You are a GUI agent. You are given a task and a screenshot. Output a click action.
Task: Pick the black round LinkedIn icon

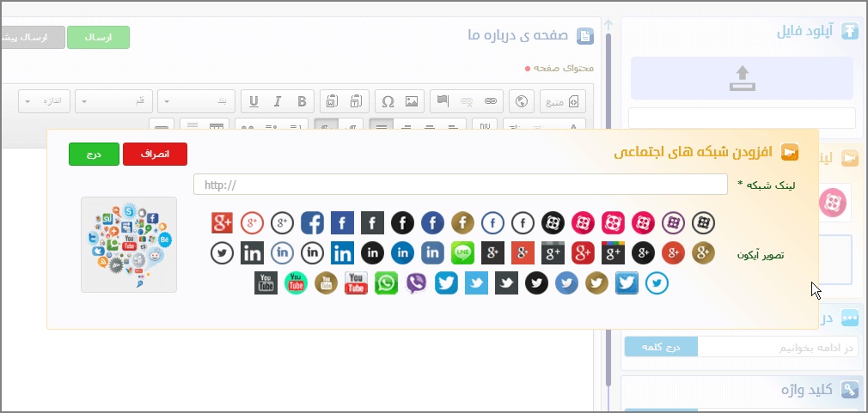372,252
